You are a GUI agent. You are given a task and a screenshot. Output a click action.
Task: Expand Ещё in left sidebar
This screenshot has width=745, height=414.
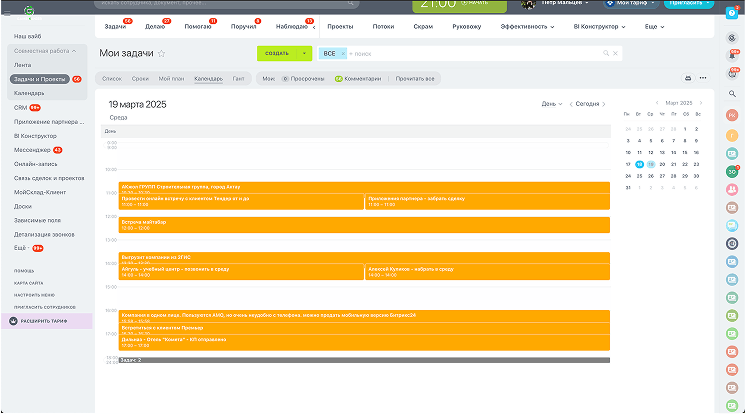point(22,248)
